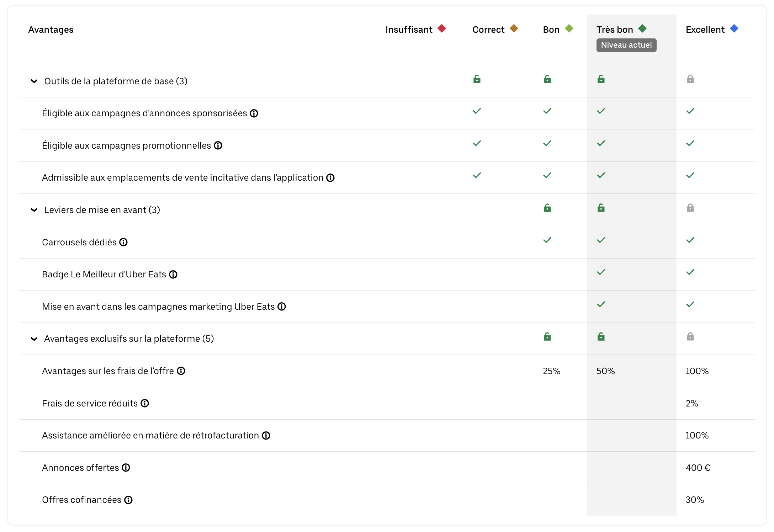Open info tooltip for emplacements de vente incitative

(330, 178)
